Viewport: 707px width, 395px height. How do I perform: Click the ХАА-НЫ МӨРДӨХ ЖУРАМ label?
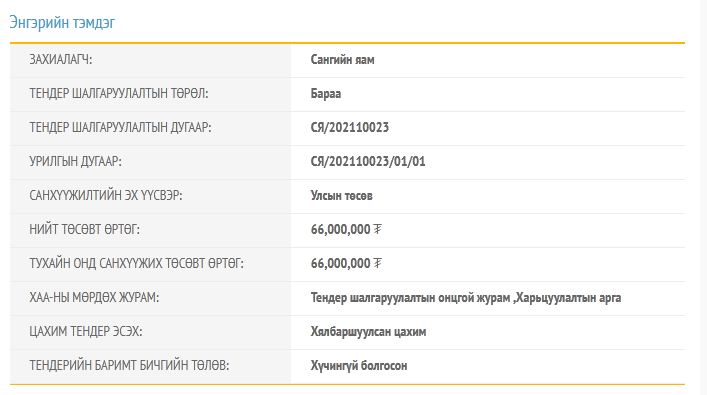[94, 298]
